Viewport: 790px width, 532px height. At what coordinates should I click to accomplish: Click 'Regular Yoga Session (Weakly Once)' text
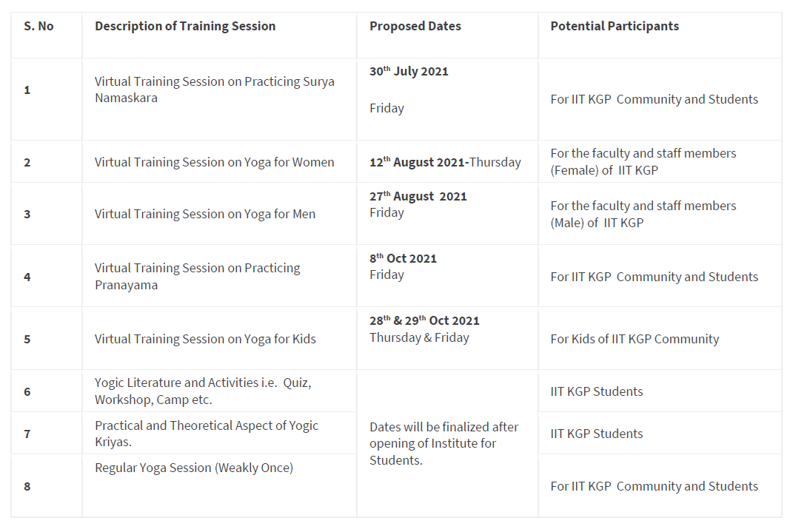click(194, 468)
